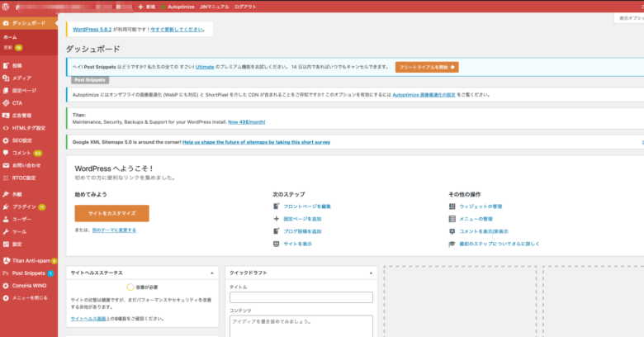Open the Autoptimize admin bar menu

point(178,7)
